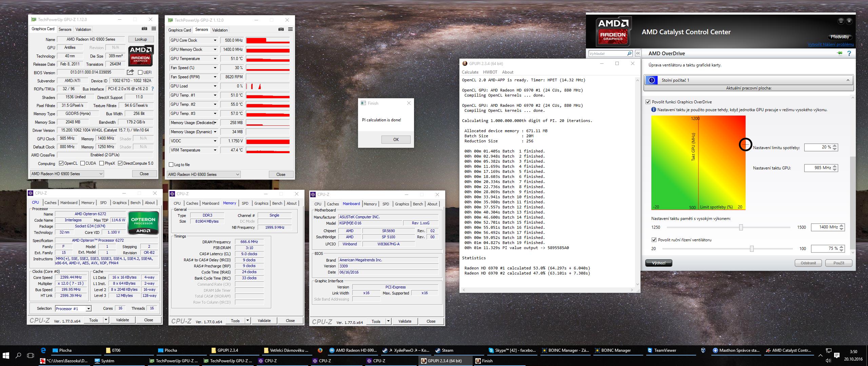Click the search magnifier icon in Catalyst Control Center
Image resolution: width=868 pixels, height=366 pixels.
(x=629, y=54)
